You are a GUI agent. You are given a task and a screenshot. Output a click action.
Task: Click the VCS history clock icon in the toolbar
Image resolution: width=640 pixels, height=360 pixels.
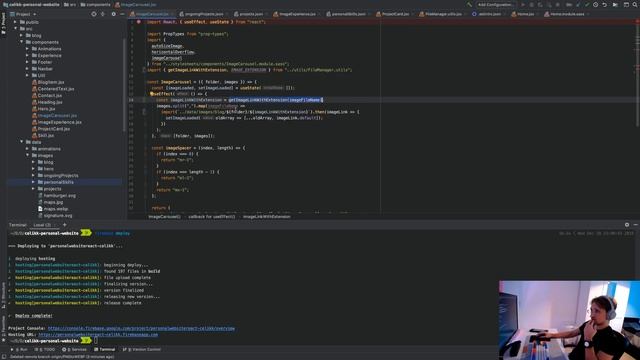[x=596, y=5]
